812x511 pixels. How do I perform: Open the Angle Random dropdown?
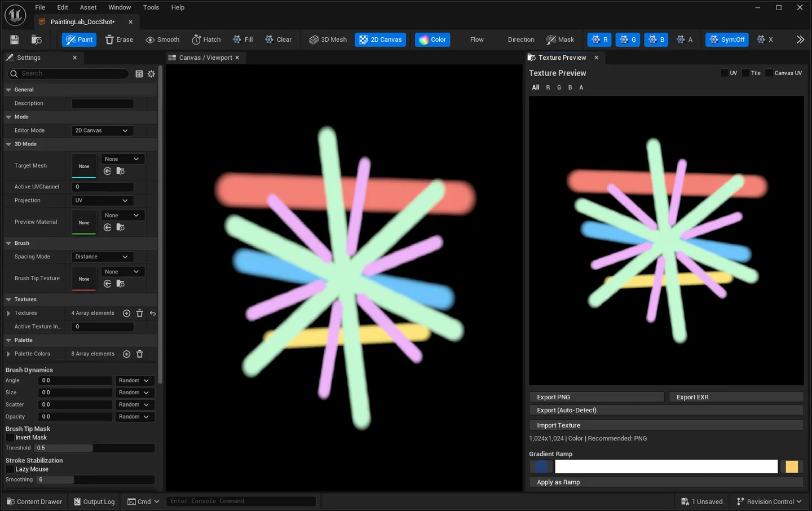click(x=134, y=381)
